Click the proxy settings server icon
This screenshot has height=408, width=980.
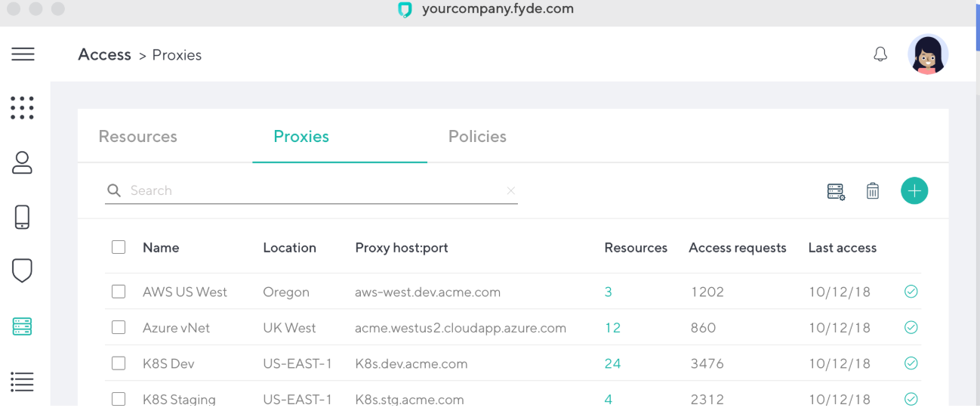[x=836, y=191]
